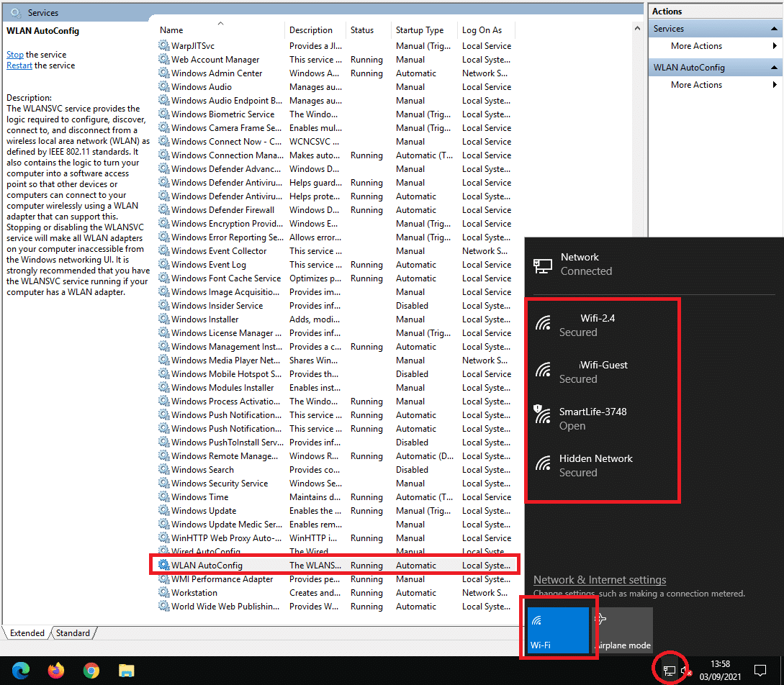Click the gear icon beside WarpJITSvc
Viewport: 784px width, 685px height.
click(x=164, y=45)
